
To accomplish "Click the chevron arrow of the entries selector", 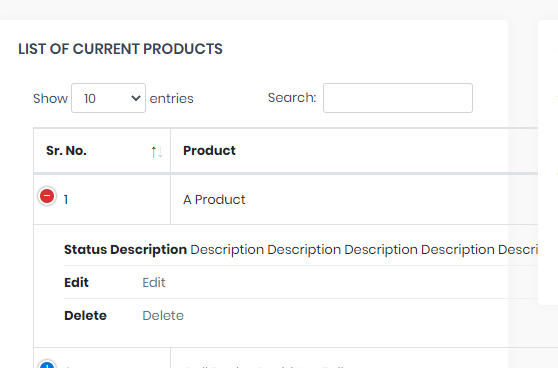I will click(x=136, y=98).
